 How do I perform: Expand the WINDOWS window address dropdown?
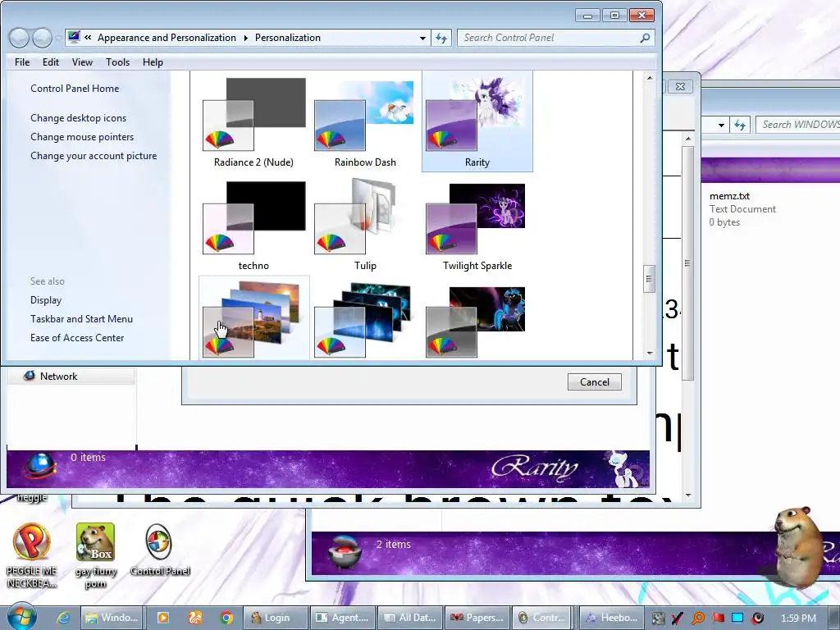click(x=721, y=125)
